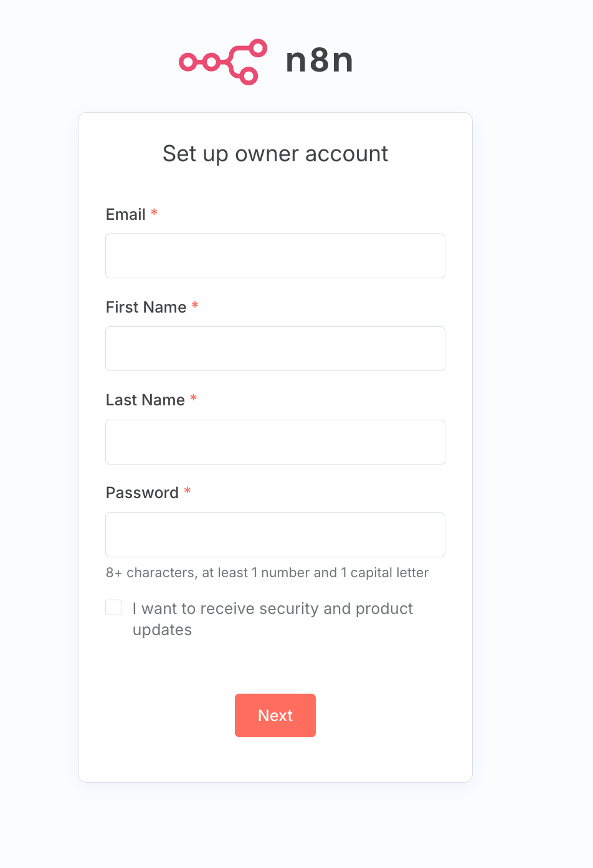Select the Last Name text box
593x868 pixels.
coord(275,442)
